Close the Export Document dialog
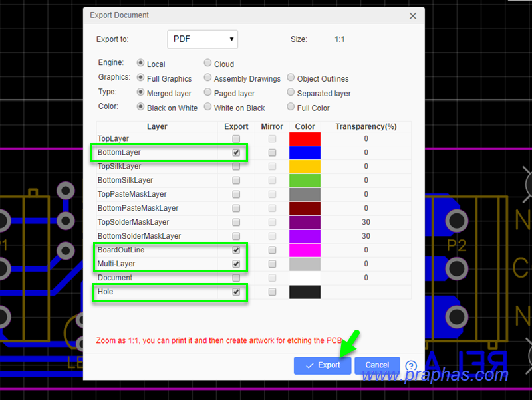This screenshot has height=400, width=532. click(412, 16)
